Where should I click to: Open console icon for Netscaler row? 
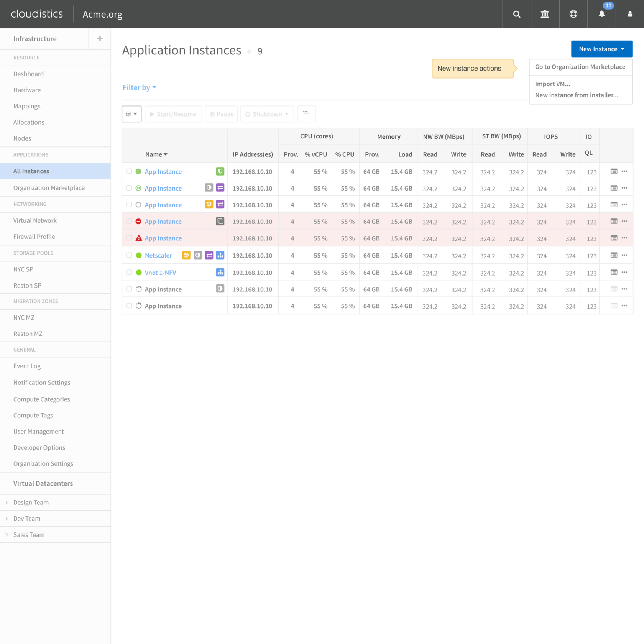[x=614, y=255]
